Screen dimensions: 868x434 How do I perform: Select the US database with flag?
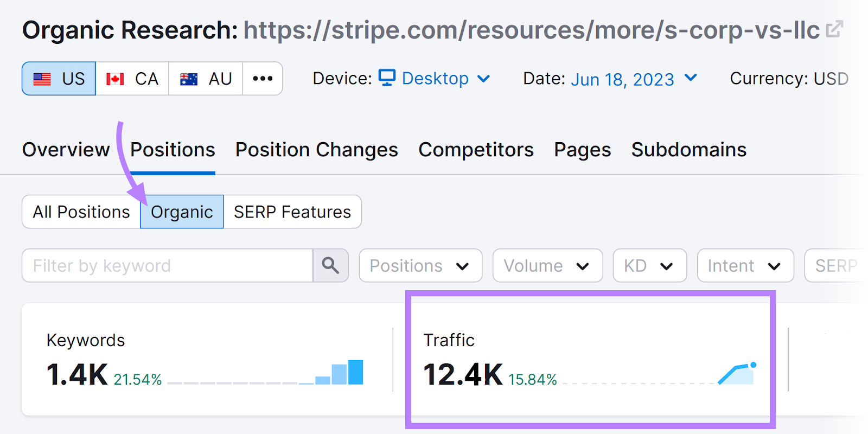59,79
